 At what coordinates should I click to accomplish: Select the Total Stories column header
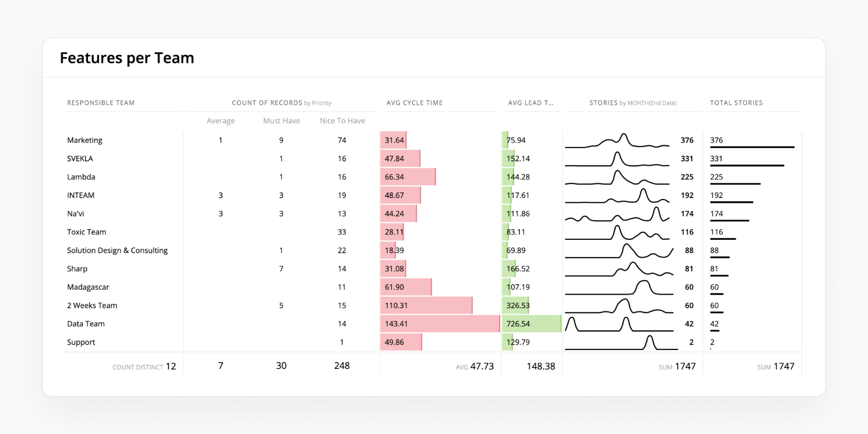pos(736,103)
